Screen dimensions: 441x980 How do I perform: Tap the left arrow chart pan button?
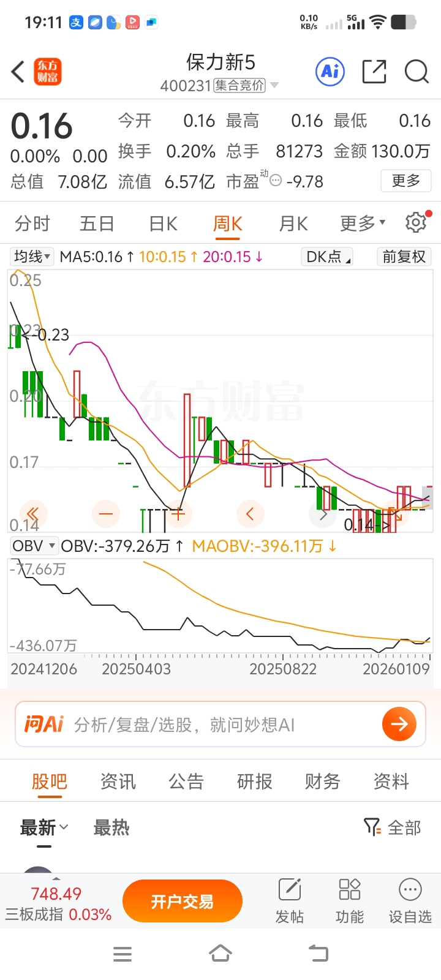tap(251, 513)
